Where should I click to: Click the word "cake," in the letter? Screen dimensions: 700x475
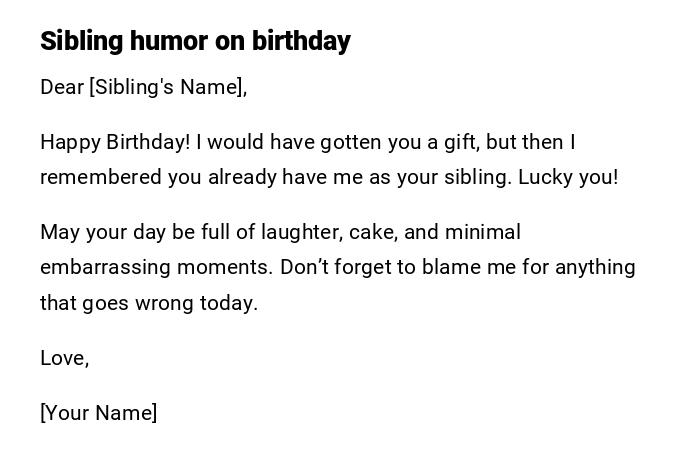[x=373, y=232]
